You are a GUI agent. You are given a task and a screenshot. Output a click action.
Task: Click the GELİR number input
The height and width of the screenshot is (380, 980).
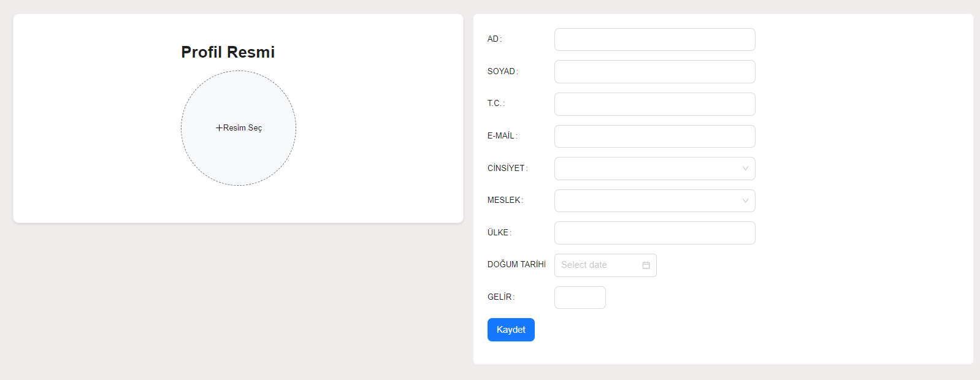click(580, 298)
